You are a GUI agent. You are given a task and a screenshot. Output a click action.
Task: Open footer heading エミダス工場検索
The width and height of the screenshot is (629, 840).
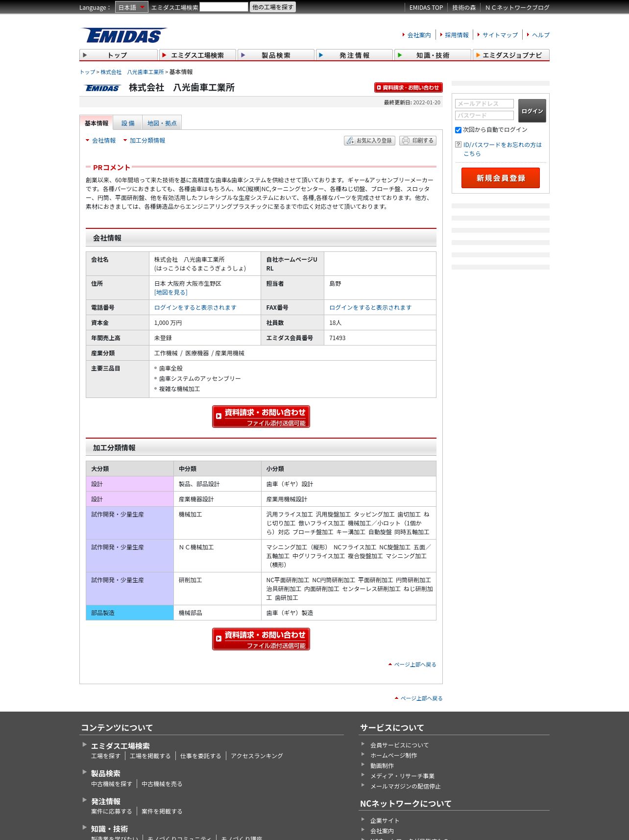(121, 746)
